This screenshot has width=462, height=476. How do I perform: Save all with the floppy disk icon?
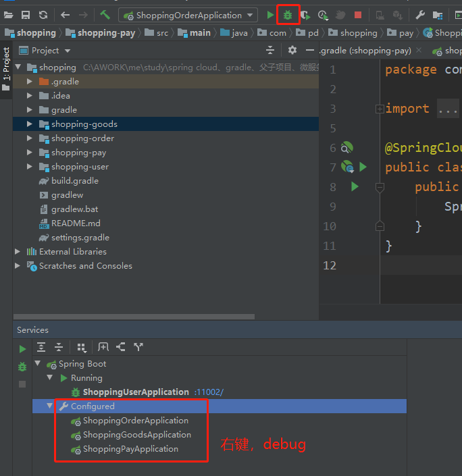pos(26,15)
